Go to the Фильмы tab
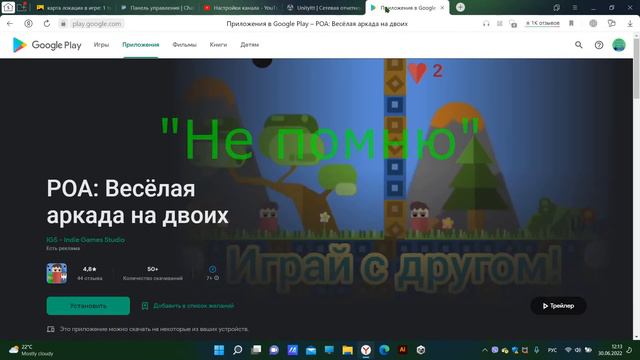This screenshot has width=640, height=360. [x=184, y=44]
